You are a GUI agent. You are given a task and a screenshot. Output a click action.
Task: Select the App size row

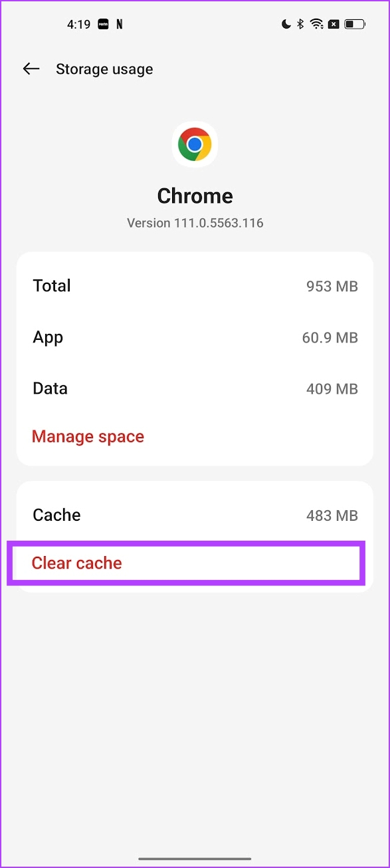(x=195, y=337)
